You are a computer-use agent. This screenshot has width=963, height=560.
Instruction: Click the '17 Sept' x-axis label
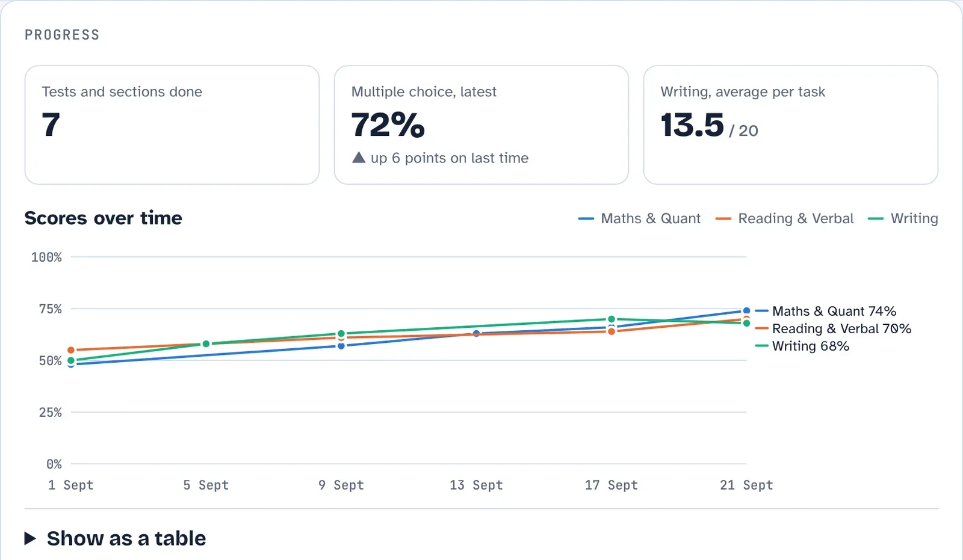point(612,485)
